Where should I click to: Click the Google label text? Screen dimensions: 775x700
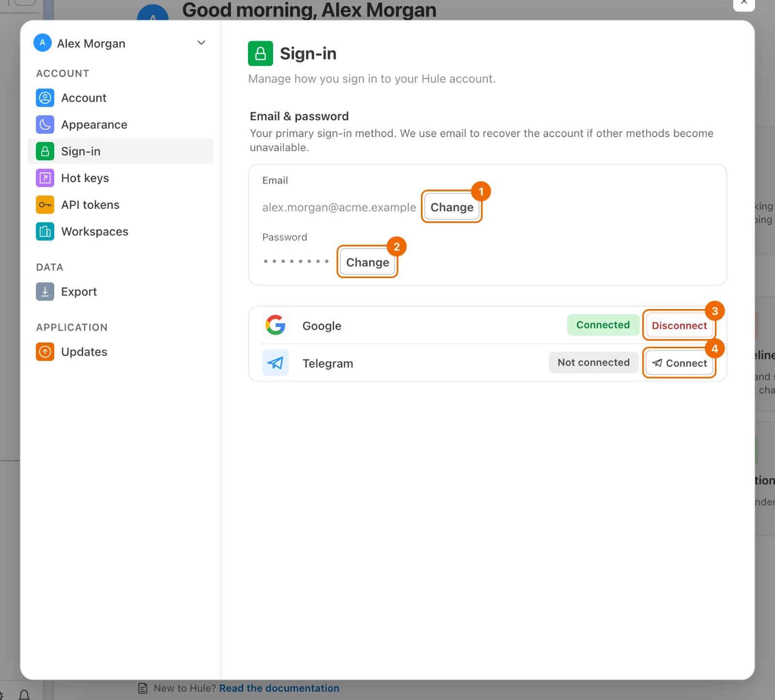322,326
